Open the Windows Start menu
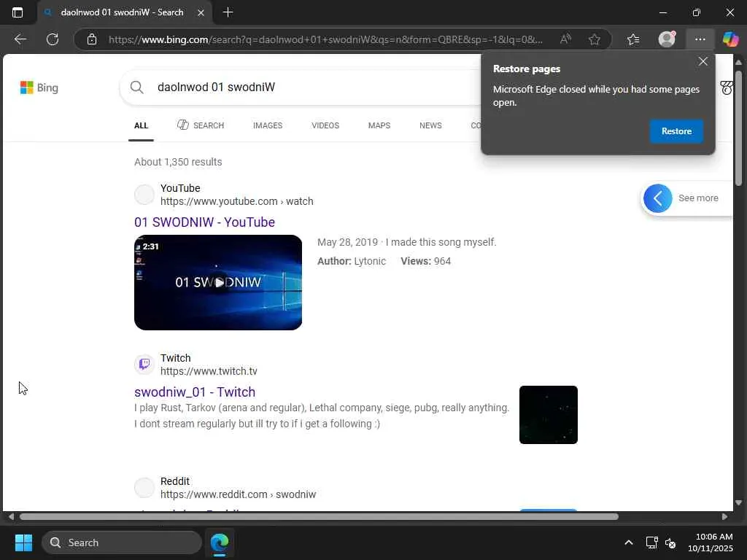Viewport: 747px width, 560px height. pyautogui.click(x=23, y=542)
